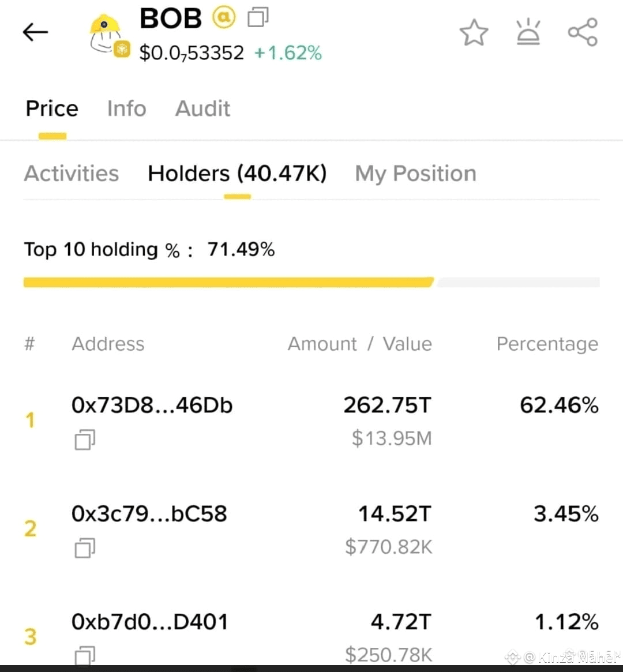Open holder address 0x3c79...bC58
The image size is (623, 672).
pos(149,513)
